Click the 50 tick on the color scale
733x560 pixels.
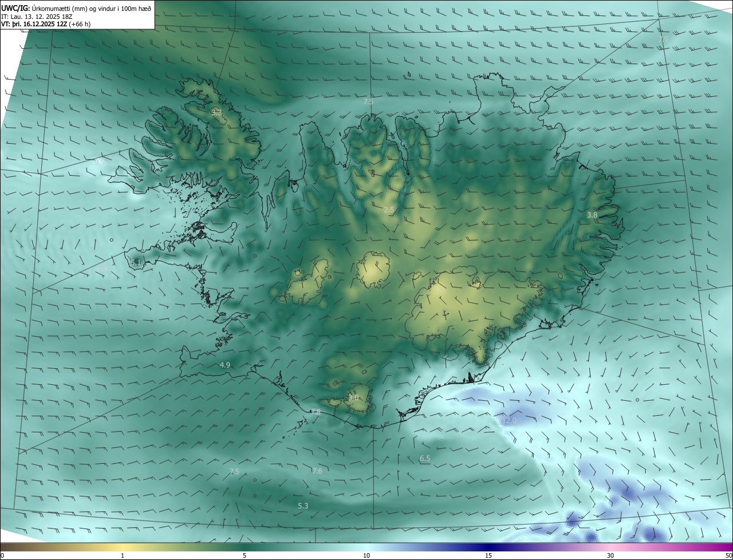pyautogui.click(x=728, y=556)
